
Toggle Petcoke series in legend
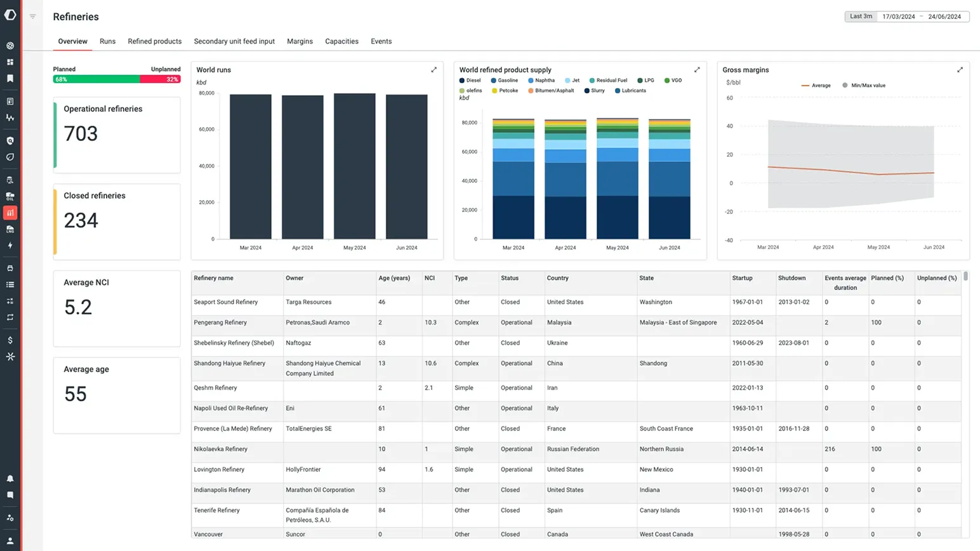(x=505, y=91)
